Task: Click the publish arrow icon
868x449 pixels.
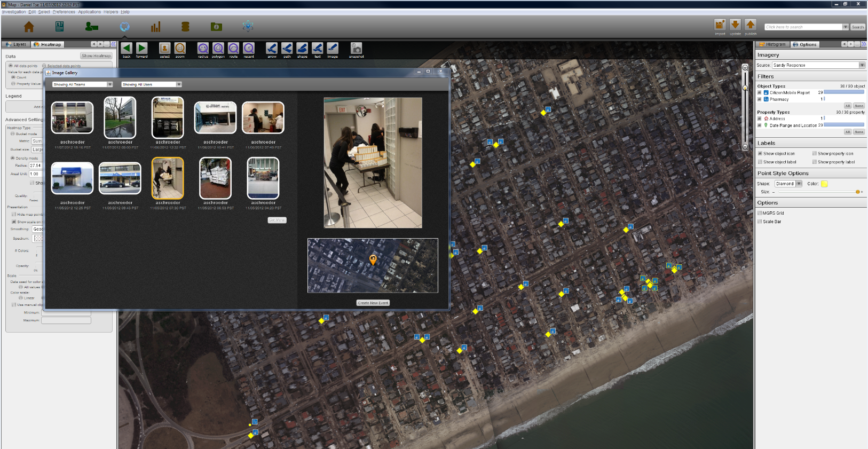Action: tap(751, 25)
